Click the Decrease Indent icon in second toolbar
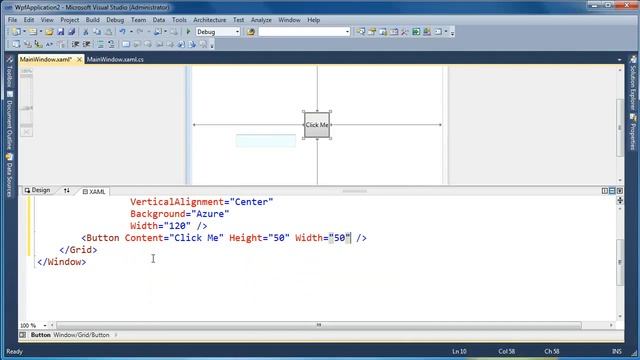 pos(76,44)
